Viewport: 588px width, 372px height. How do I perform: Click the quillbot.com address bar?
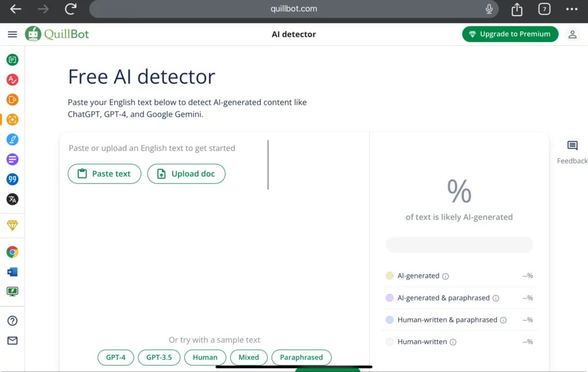[293, 9]
